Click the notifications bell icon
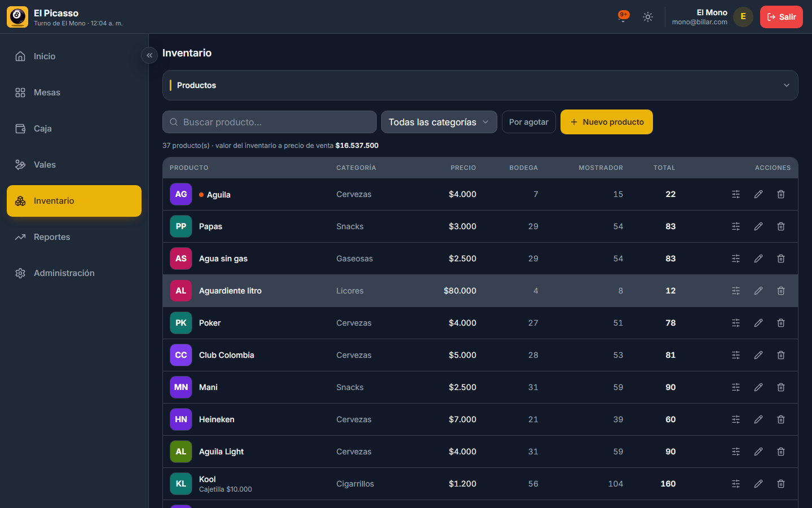This screenshot has height=508, width=812. (623, 17)
